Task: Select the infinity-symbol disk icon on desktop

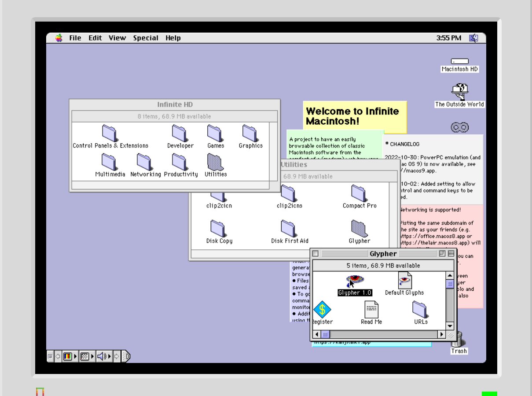Action: [x=460, y=127]
